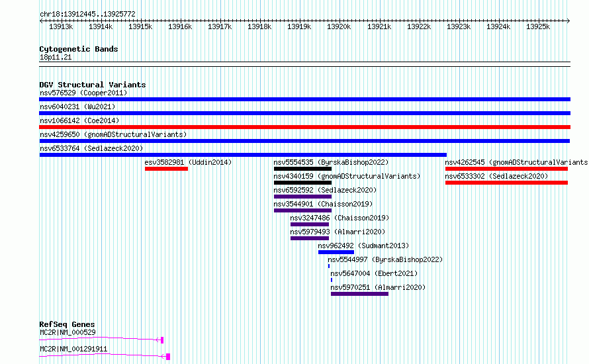Click the black nsv5554535 variant bar

[302, 169]
